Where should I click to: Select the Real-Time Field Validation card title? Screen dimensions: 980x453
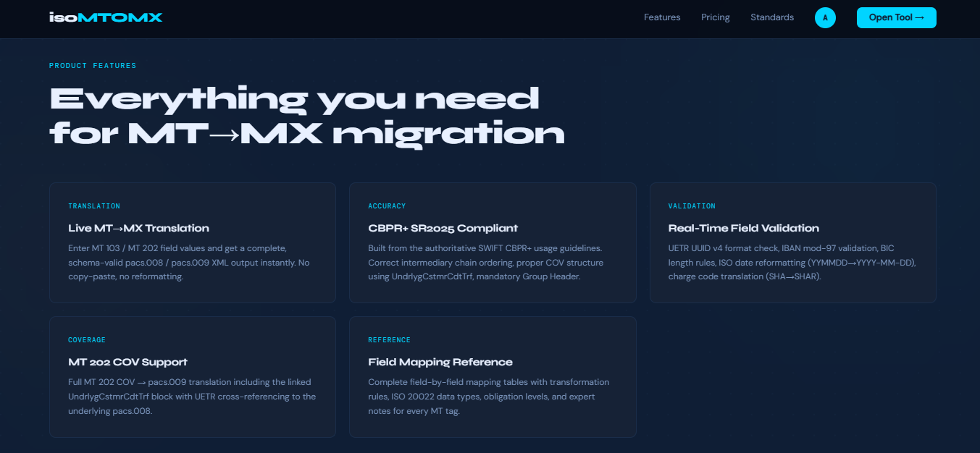[x=743, y=228]
